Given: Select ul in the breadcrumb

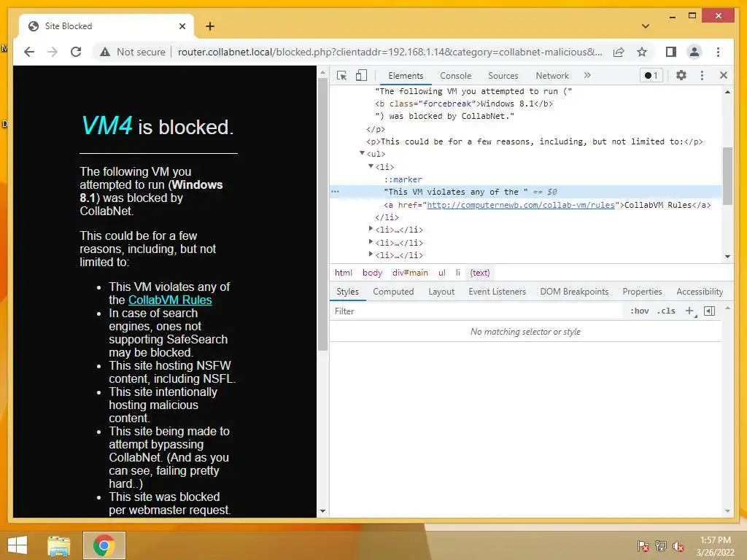Looking at the screenshot, I should pyautogui.click(x=441, y=273).
